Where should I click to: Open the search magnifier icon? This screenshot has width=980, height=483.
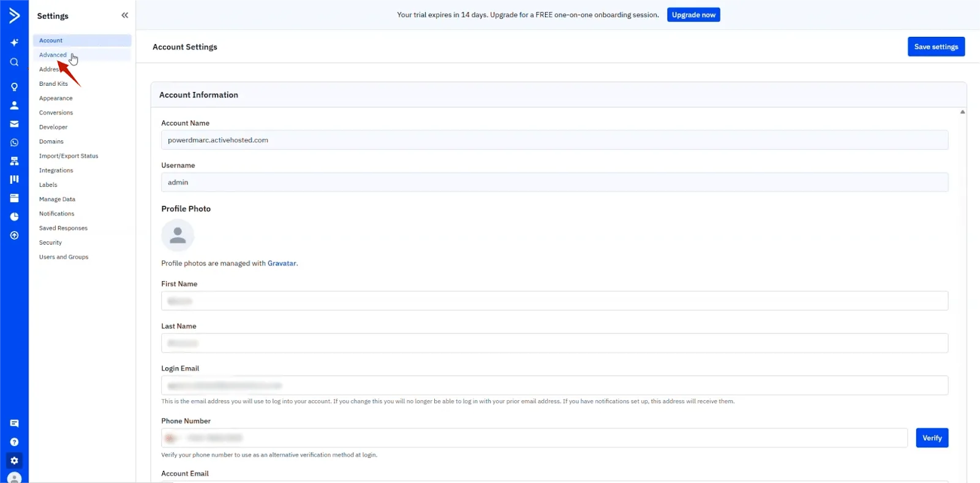click(x=14, y=62)
